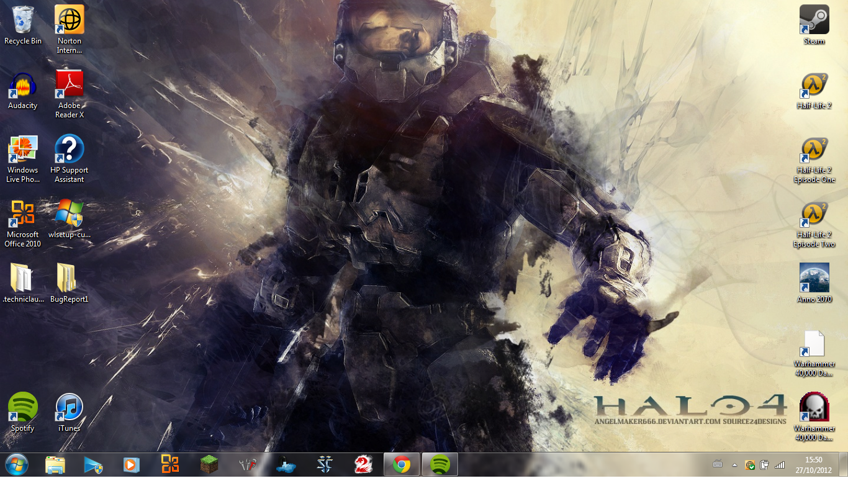Image resolution: width=848 pixels, height=504 pixels.
Task: Open Windows Media Player from taskbar
Action: pos(132,464)
